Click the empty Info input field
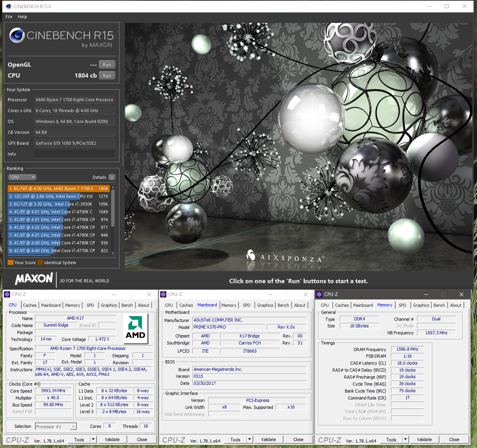This screenshot has height=448, width=477. [74, 154]
